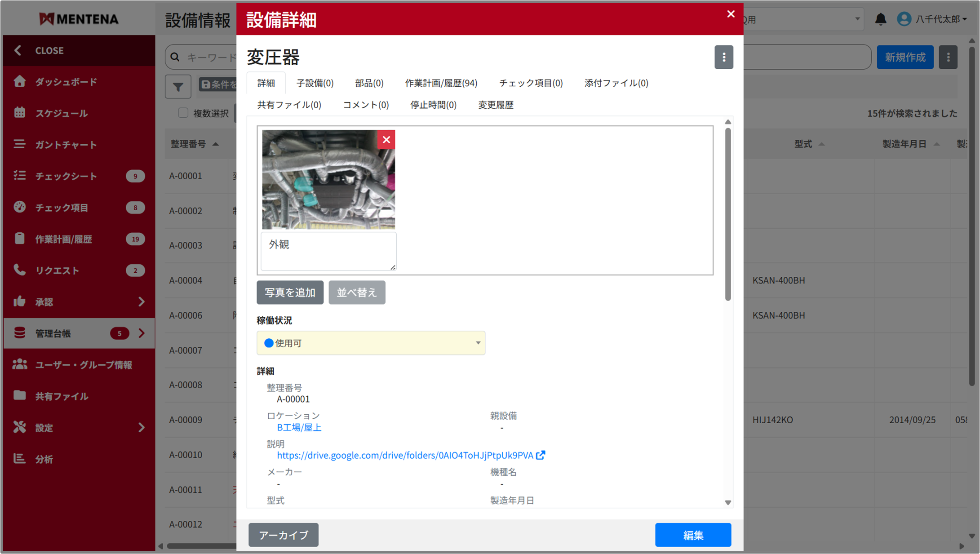Switch to the 作業計画/履歴(94) tab
Image resolution: width=980 pixels, height=554 pixels.
440,83
